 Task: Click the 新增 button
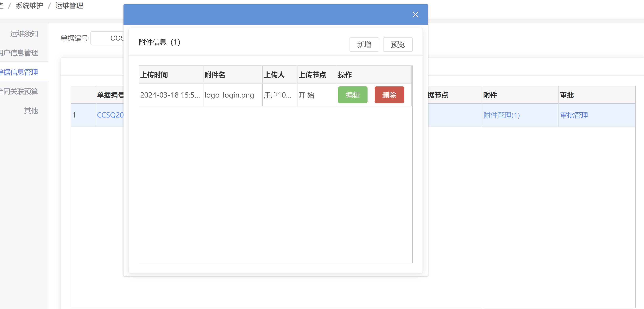pos(364,45)
